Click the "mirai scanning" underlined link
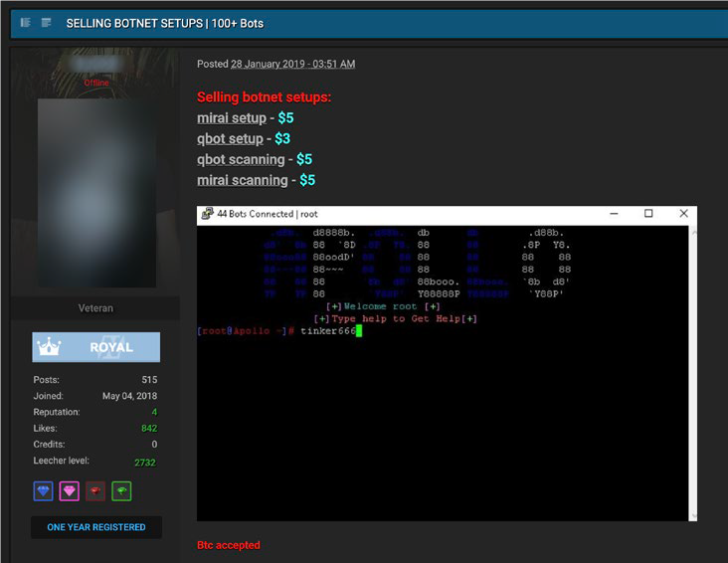The width and height of the screenshot is (728, 563). tap(242, 180)
